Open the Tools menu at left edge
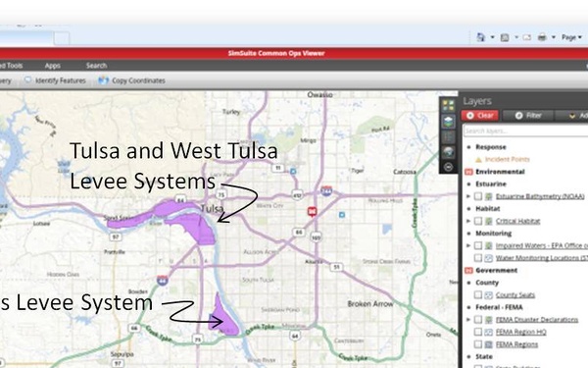Viewport: 588px width, 368px height. click(11, 66)
